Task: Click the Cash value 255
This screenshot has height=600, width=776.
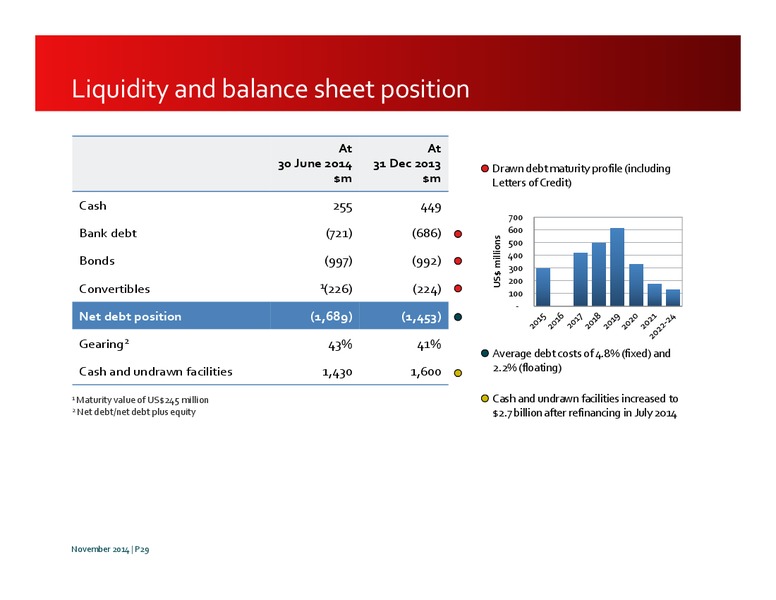Action: pos(342,207)
